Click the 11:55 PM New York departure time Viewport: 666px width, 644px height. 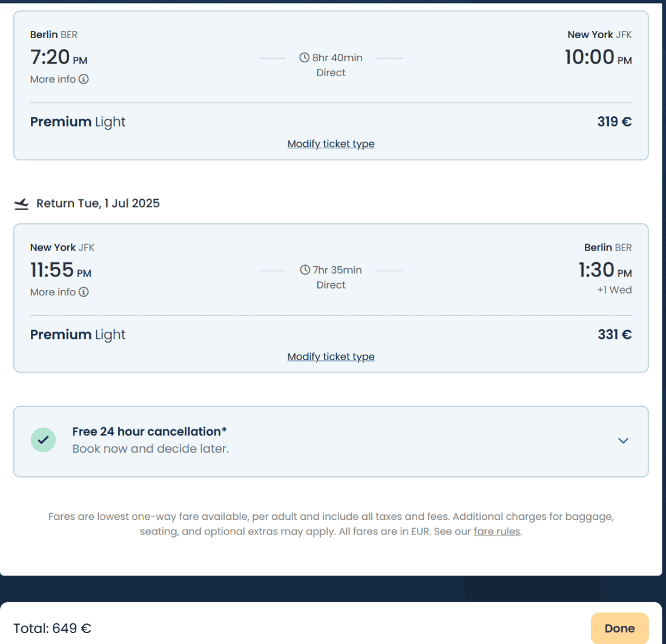point(61,271)
